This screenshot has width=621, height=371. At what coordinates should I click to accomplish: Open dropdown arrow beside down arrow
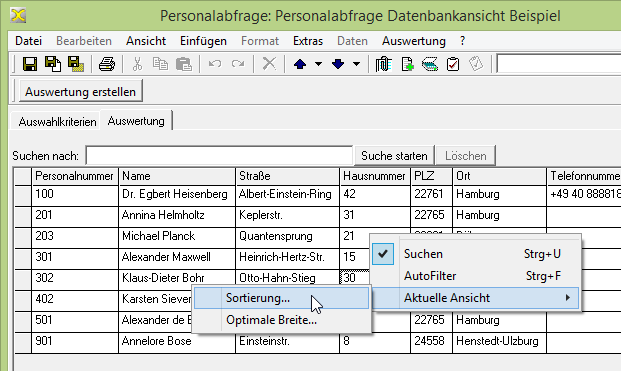point(356,64)
